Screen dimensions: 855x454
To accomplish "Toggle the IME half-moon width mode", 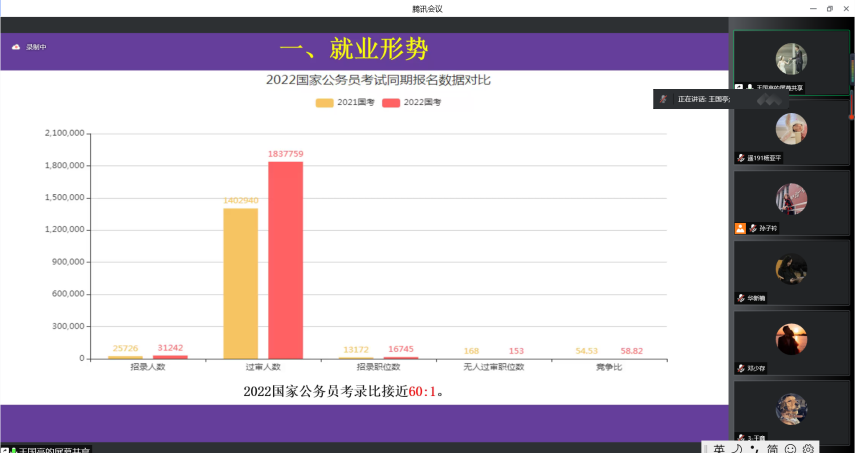I will point(738,449).
